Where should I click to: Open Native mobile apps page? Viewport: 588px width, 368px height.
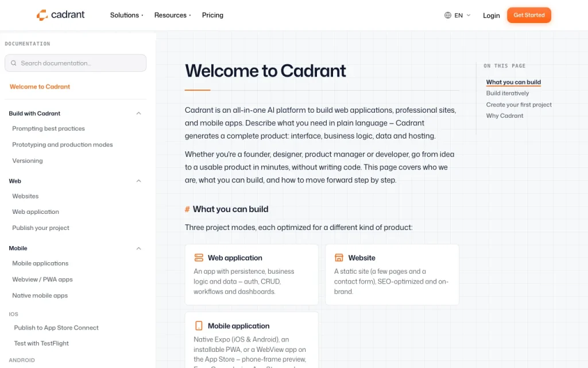coord(40,296)
